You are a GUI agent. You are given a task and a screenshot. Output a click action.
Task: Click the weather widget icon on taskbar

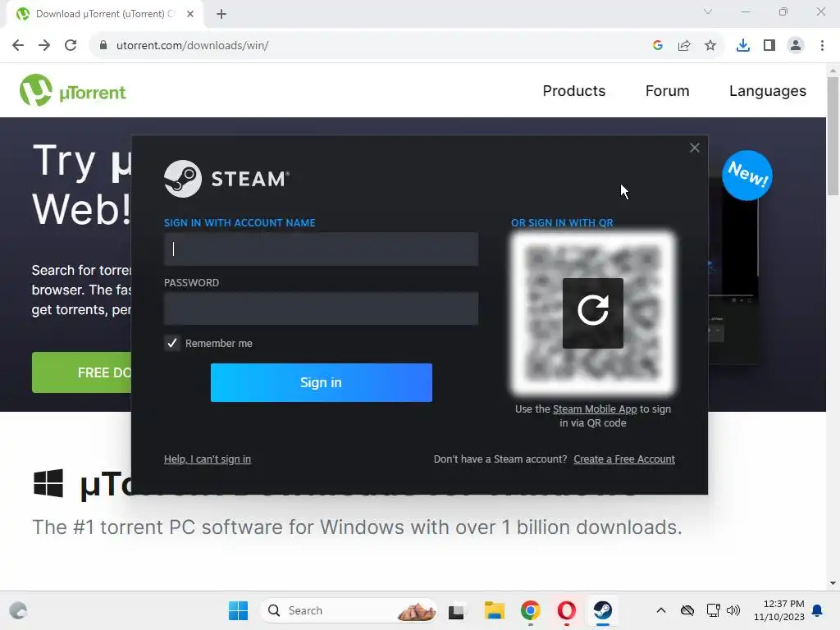pos(18,610)
